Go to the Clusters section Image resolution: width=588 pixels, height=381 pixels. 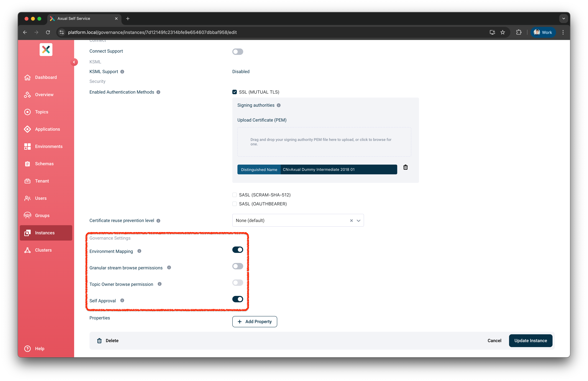(43, 250)
